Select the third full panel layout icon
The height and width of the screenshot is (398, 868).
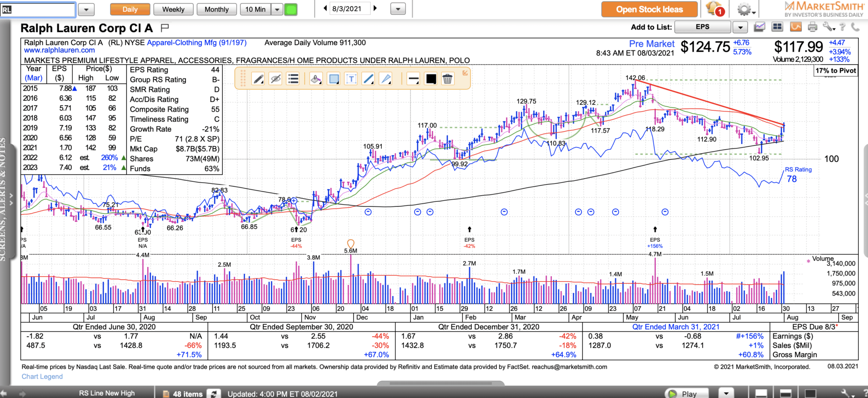811,394
